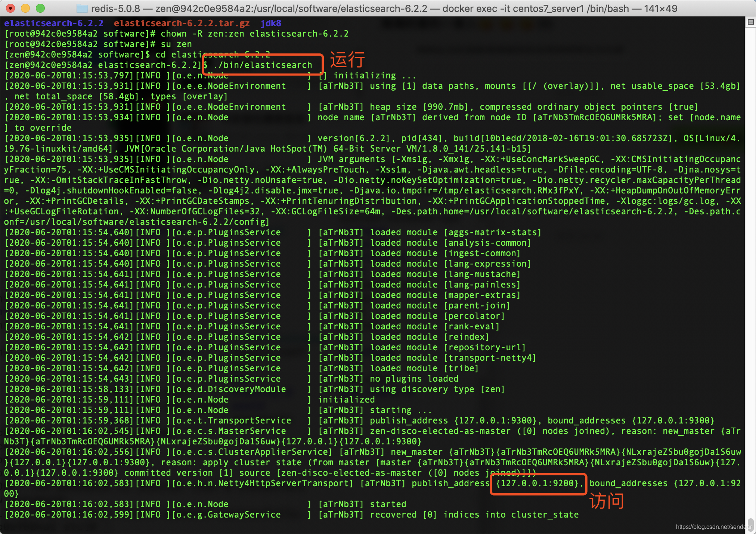
Task: Click the blue elasticsearch-6.2.2 directory name
Action: (53, 23)
